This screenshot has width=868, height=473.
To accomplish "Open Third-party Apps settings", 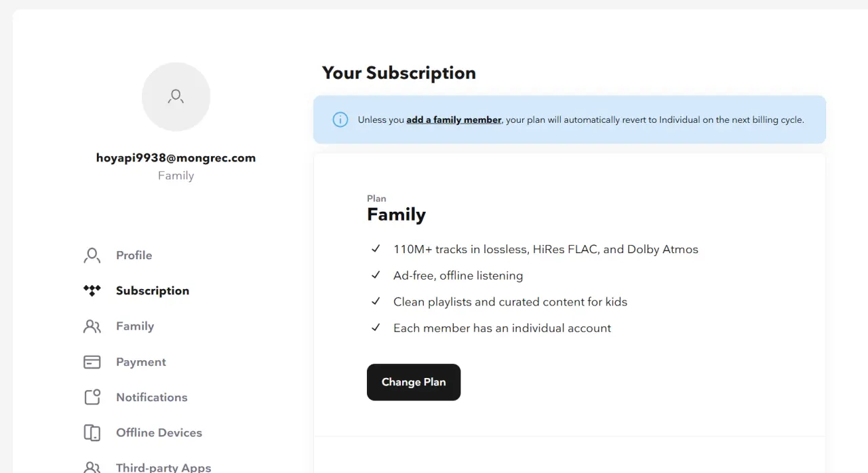I will 163,467.
